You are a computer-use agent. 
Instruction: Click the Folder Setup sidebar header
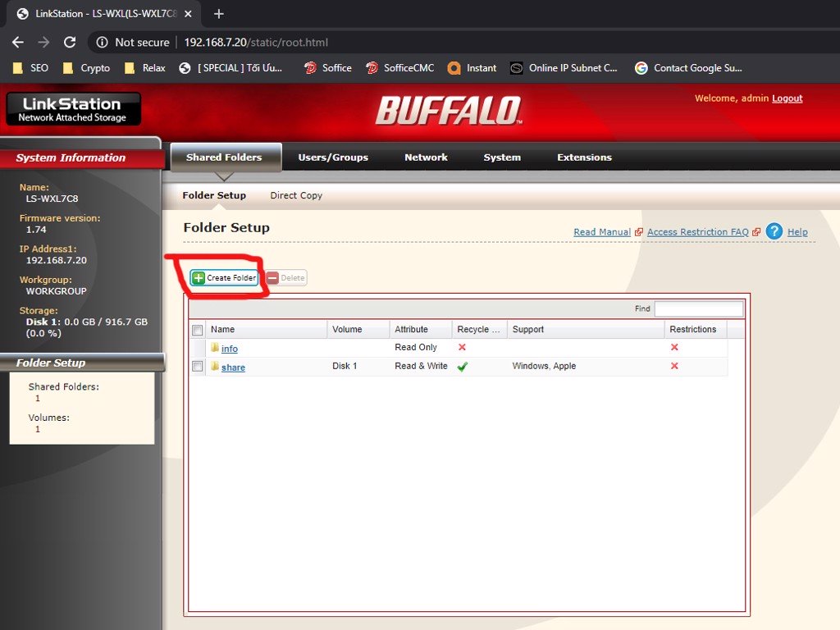point(81,363)
